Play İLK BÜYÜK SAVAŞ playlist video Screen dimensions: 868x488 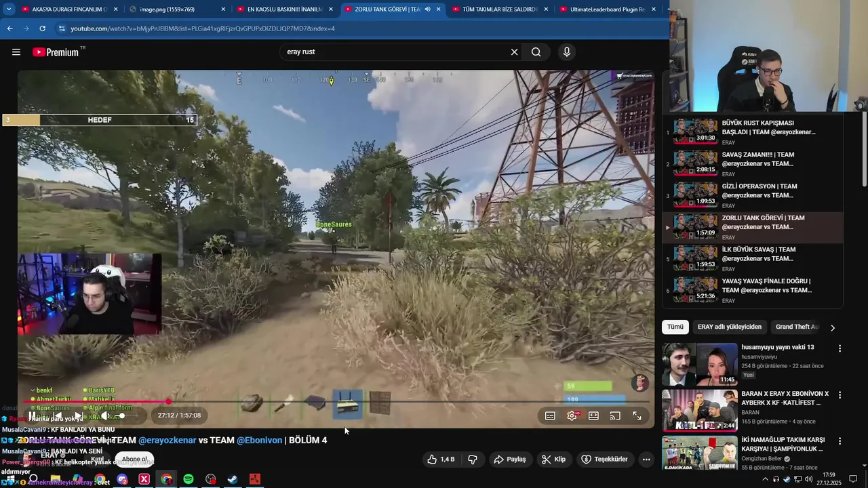(753, 258)
